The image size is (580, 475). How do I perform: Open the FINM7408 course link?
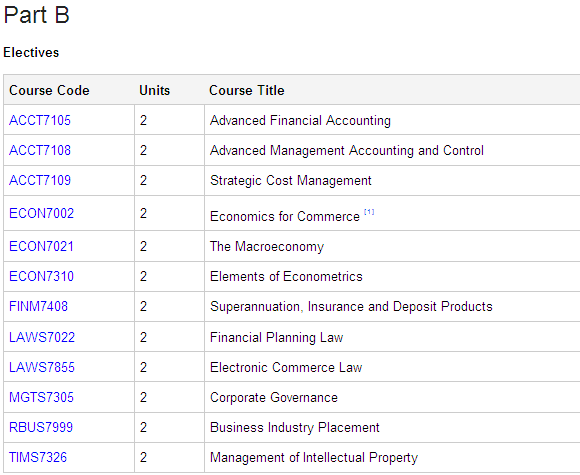coord(38,306)
